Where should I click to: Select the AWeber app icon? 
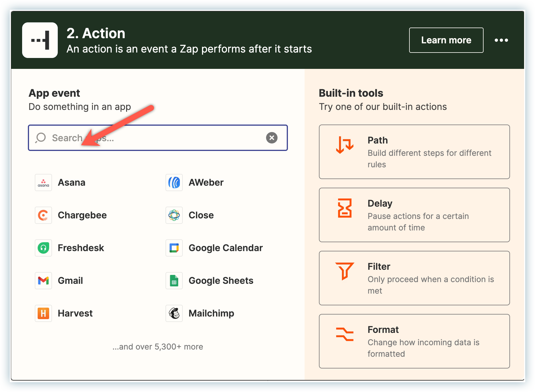(x=174, y=183)
